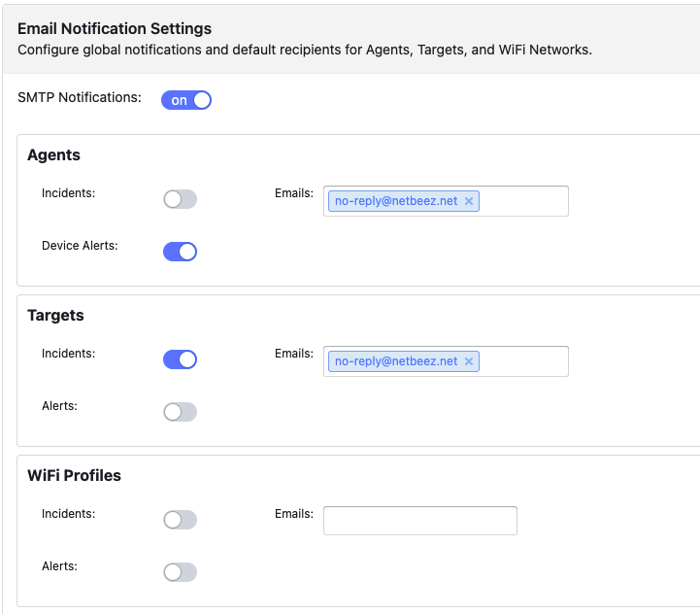Screen dimensions: 700x614
Task: Enable Incidents notifications for Agents
Action: pyautogui.click(x=180, y=199)
